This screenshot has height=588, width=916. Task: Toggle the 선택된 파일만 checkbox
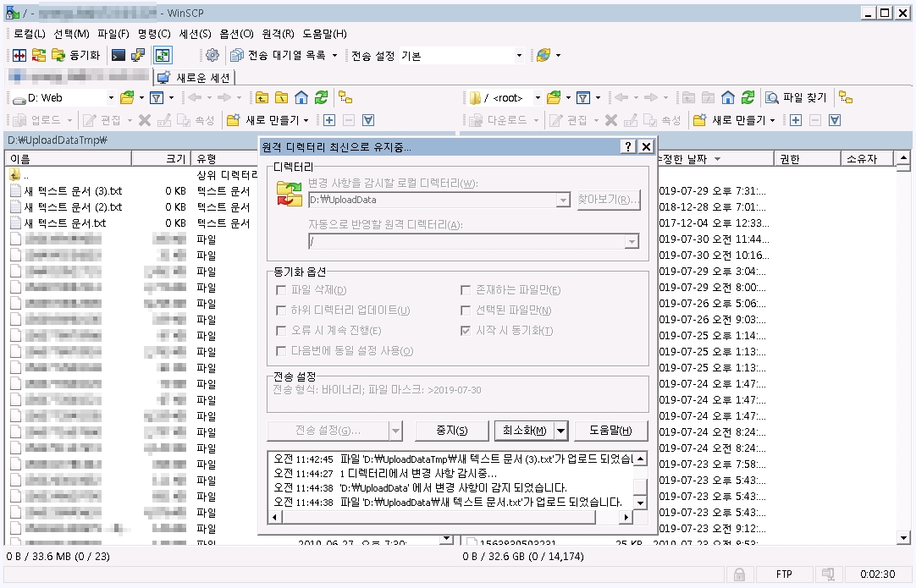click(466, 310)
